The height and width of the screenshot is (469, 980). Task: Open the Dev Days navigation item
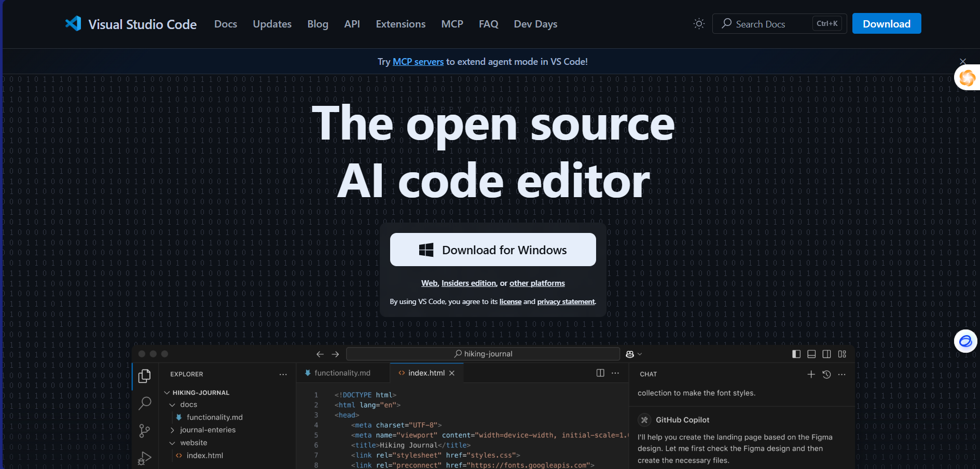pyautogui.click(x=536, y=24)
